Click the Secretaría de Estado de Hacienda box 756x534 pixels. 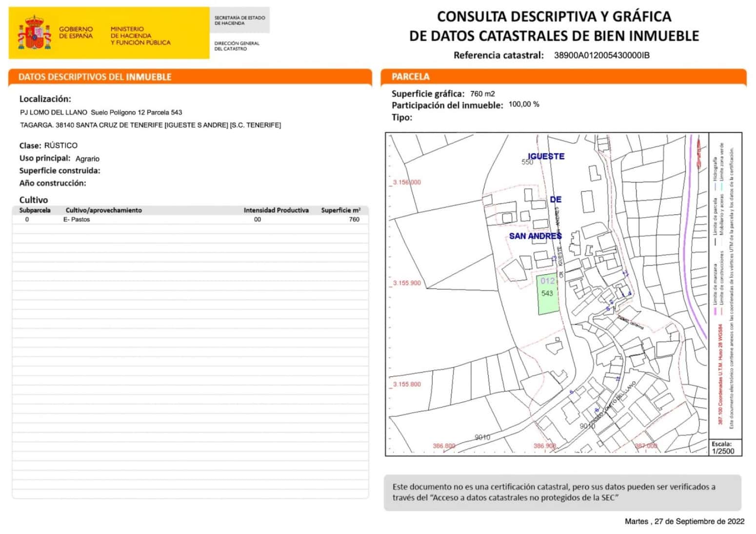tap(239, 21)
